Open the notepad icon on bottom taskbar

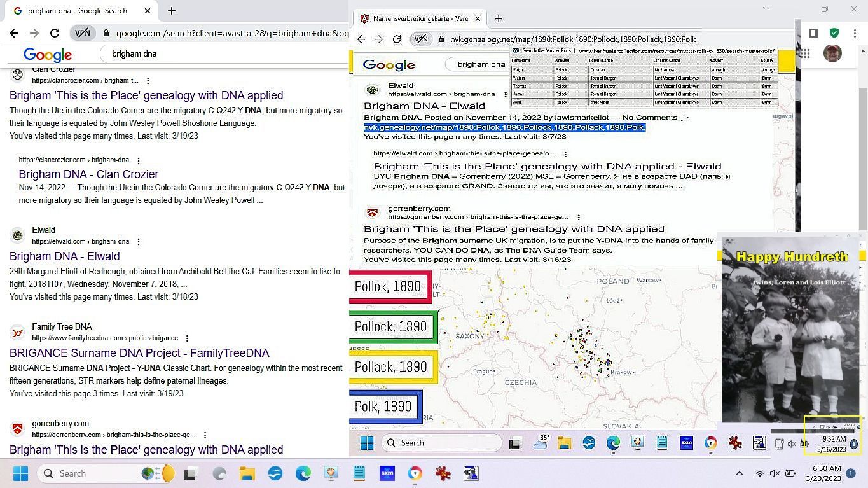359,473
